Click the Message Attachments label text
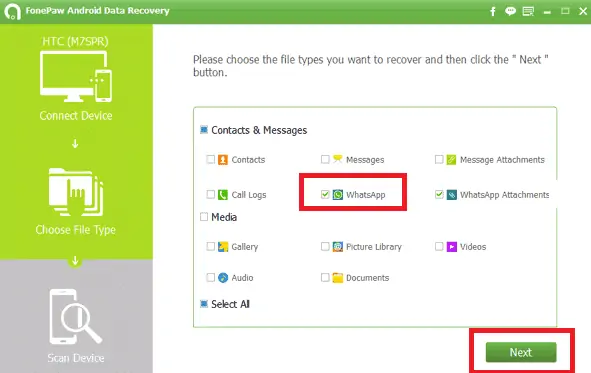 [502, 160]
